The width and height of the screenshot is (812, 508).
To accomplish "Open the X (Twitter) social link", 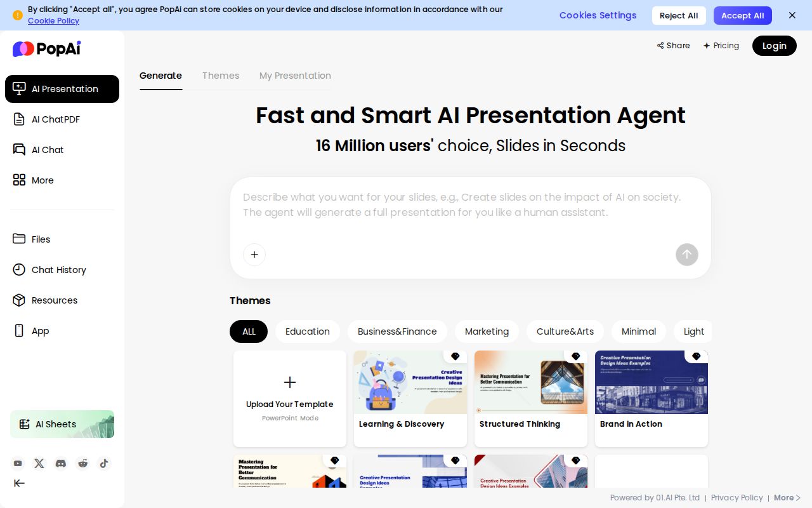I will pos(39,464).
